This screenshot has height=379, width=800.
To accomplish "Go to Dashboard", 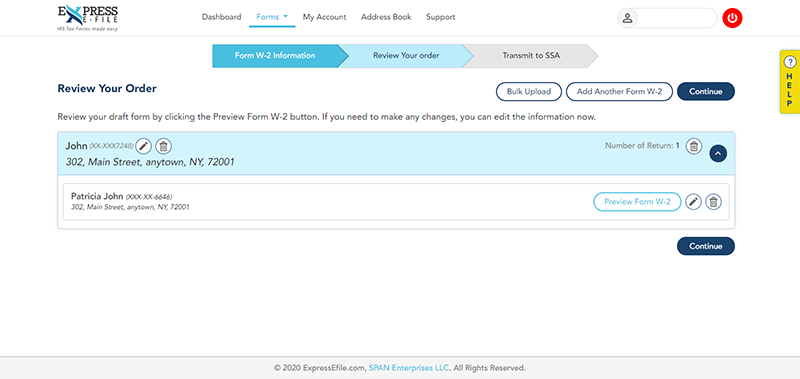I will 221,17.
